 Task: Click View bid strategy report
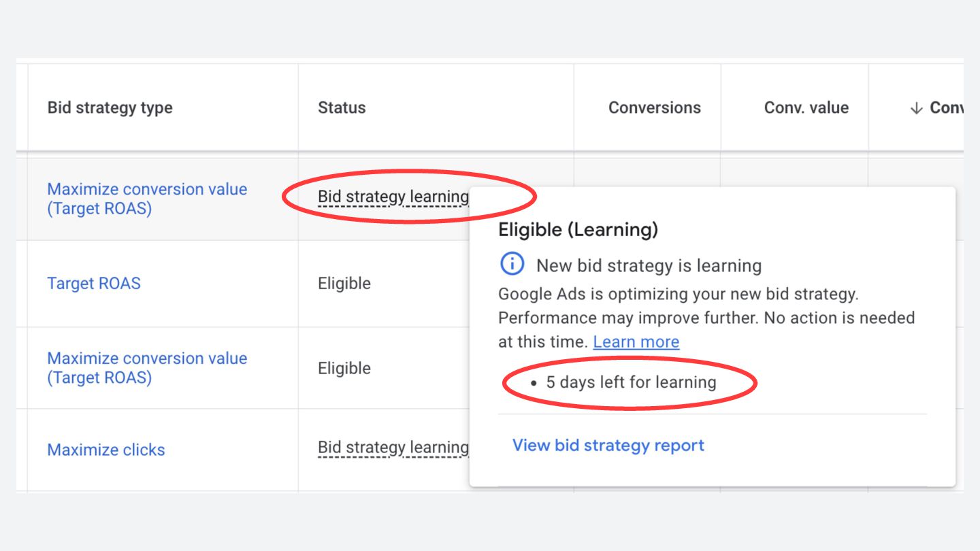pyautogui.click(x=608, y=446)
